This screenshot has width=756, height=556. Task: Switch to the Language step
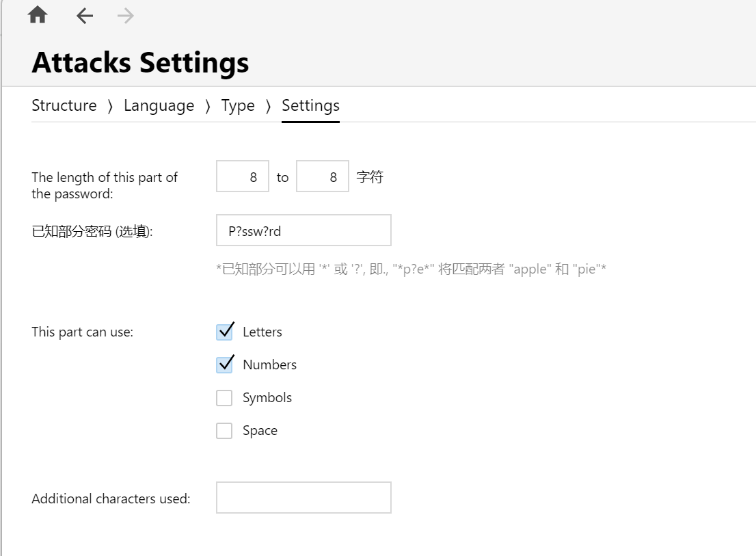(159, 105)
